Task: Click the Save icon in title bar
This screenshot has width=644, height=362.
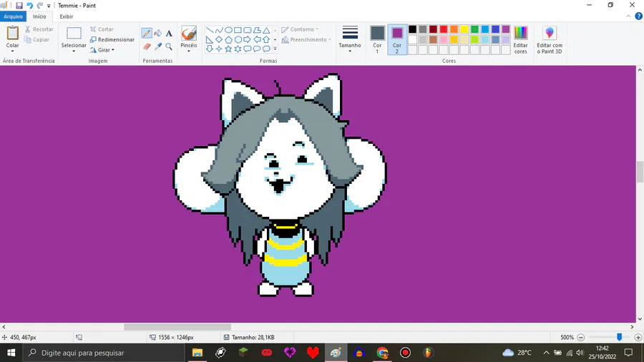Action: pyautogui.click(x=19, y=5)
